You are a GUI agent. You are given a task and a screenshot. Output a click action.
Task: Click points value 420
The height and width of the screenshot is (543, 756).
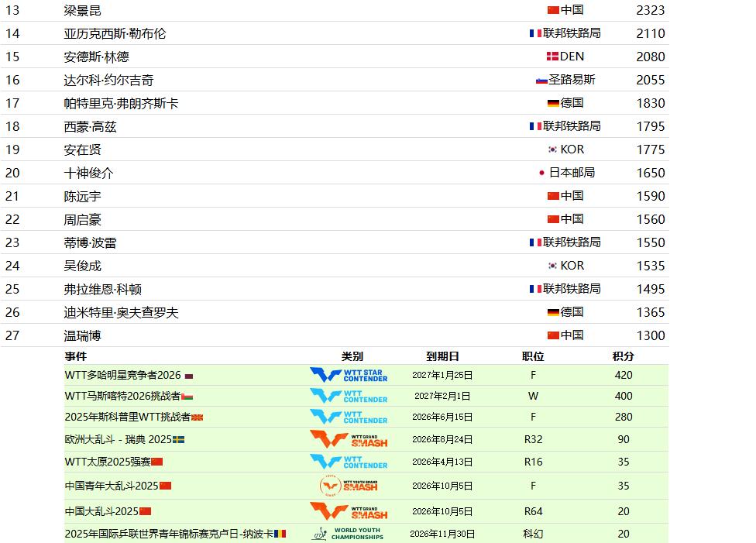[624, 375]
